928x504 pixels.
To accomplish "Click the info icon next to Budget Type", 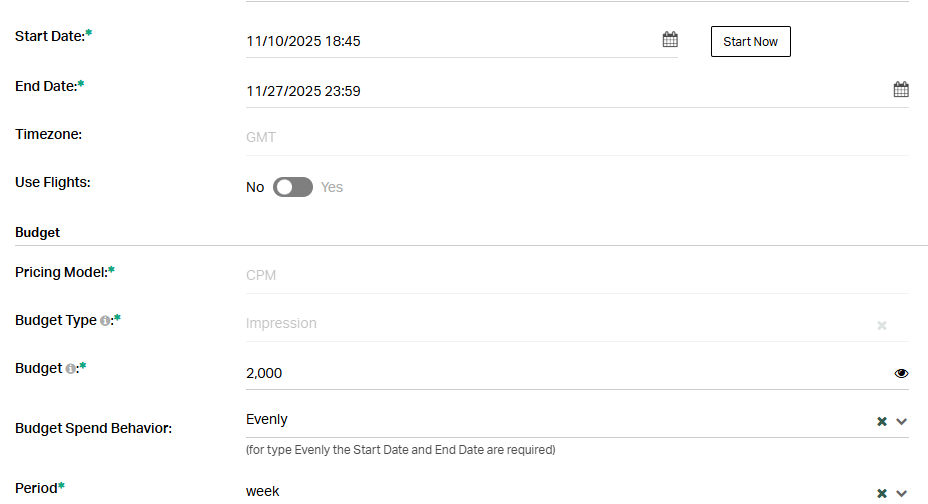I will pos(105,321).
